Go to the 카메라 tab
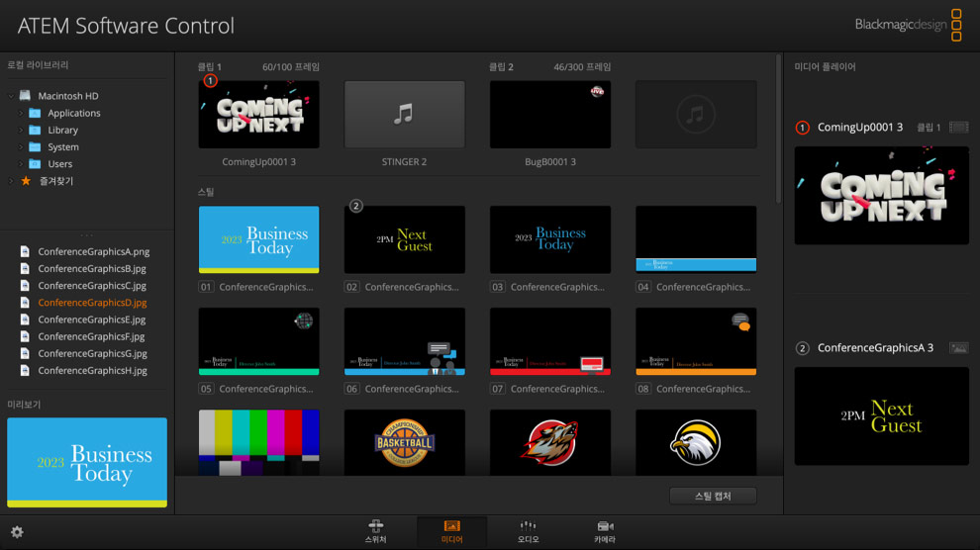The height and width of the screenshot is (550, 980). pos(605,531)
